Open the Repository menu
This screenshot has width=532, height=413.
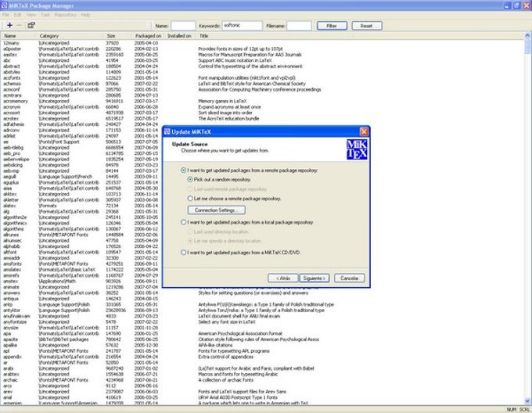click(x=65, y=15)
